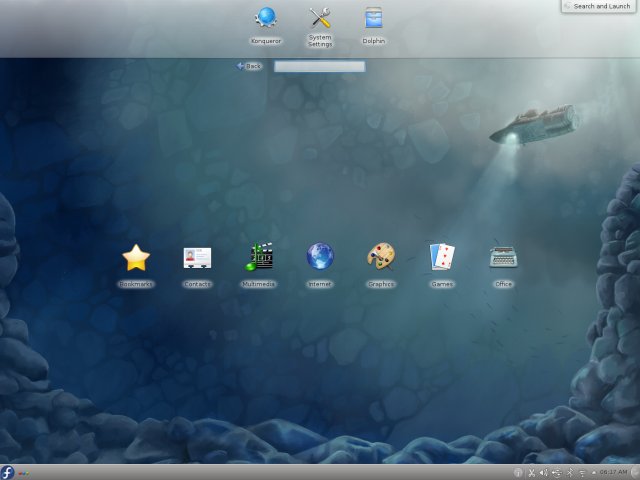
Task: Open the Fedora application launcher menu
Action: coord(8,472)
